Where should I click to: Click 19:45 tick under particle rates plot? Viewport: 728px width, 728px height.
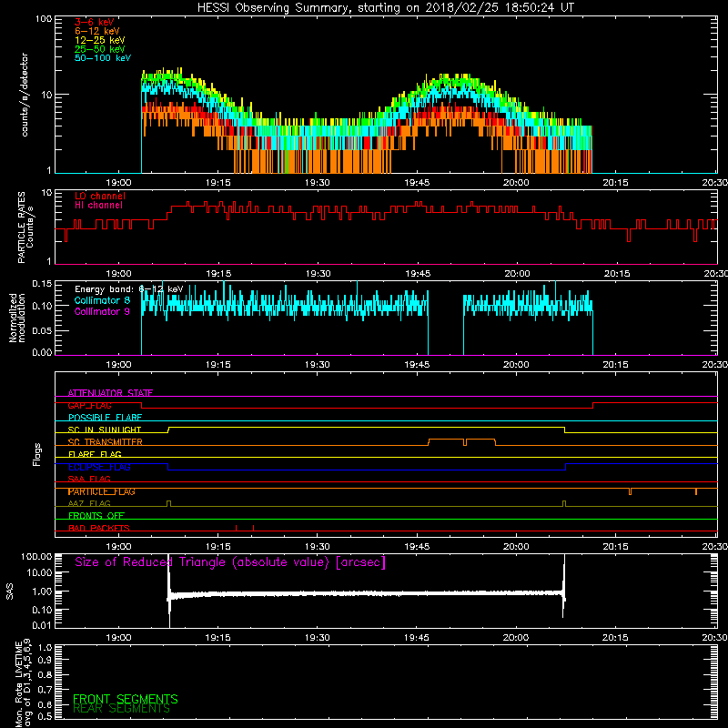click(418, 274)
